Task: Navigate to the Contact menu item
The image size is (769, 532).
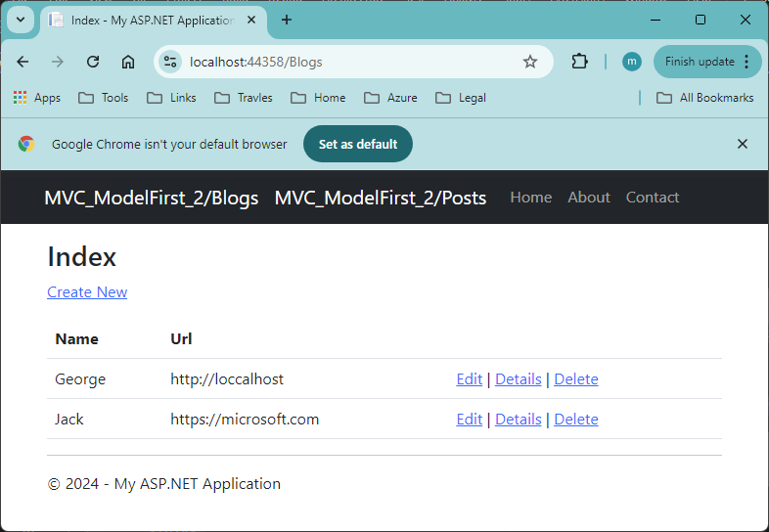Action: [653, 198]
